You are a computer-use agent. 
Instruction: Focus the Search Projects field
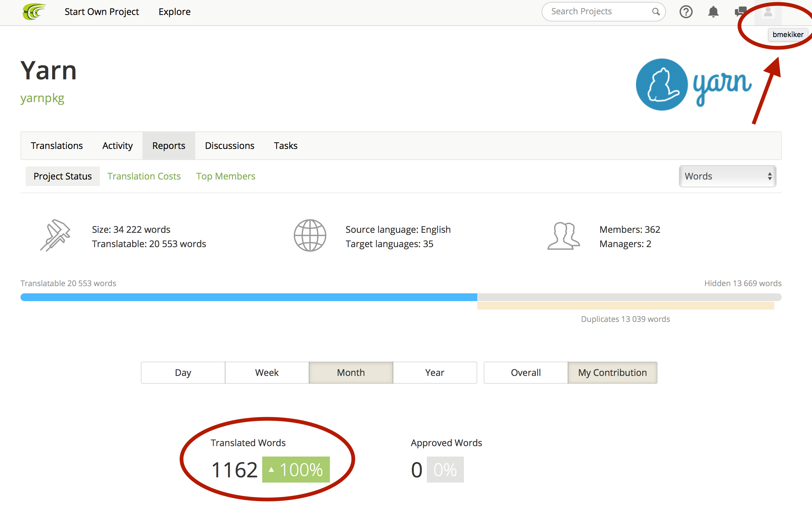pos(603,12)
